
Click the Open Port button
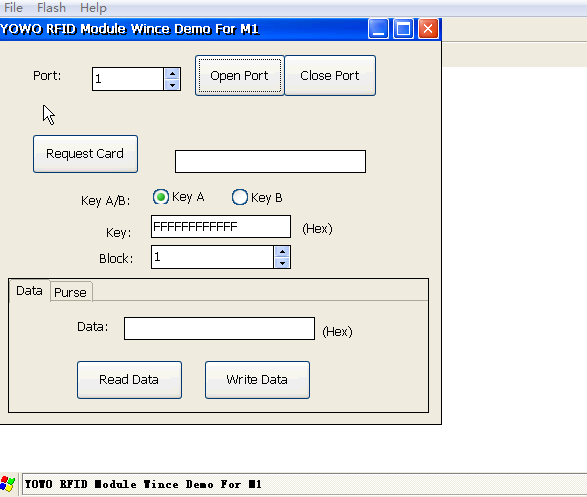pos(240,76)
